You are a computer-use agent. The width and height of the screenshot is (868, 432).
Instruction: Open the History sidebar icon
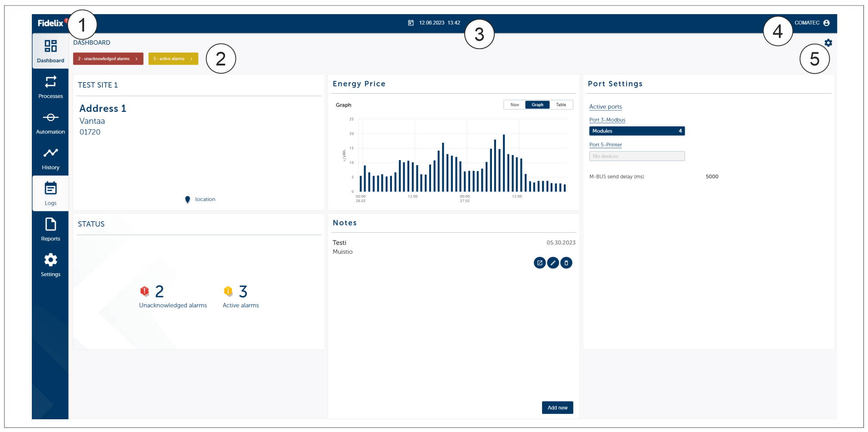tap(50, 153)
